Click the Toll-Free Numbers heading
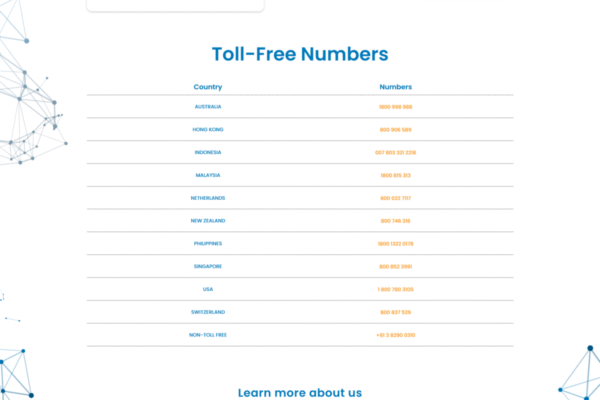This screenshot has height=400, width=600. coord(300,55)
